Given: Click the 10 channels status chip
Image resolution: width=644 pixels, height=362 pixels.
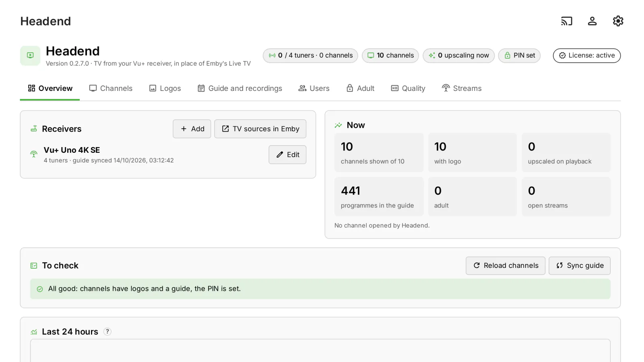Looking at the screenshot, I should 390,56.
